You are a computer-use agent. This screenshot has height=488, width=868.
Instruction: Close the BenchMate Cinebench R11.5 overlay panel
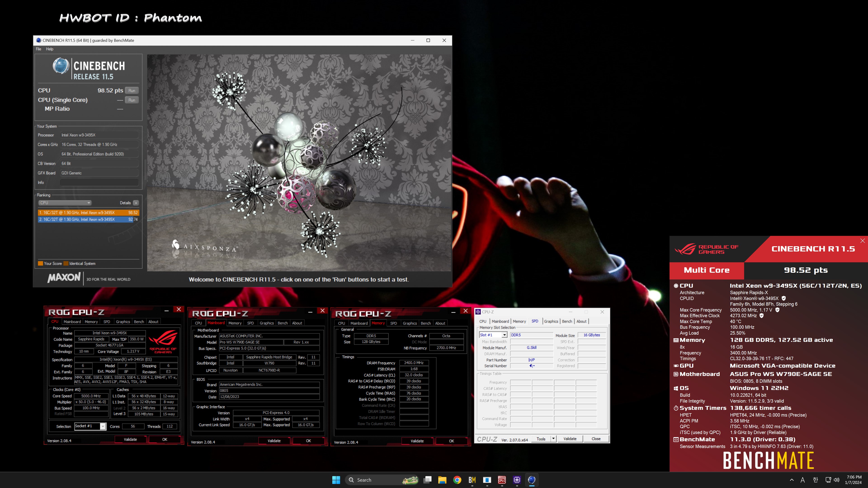coord(863,240)
